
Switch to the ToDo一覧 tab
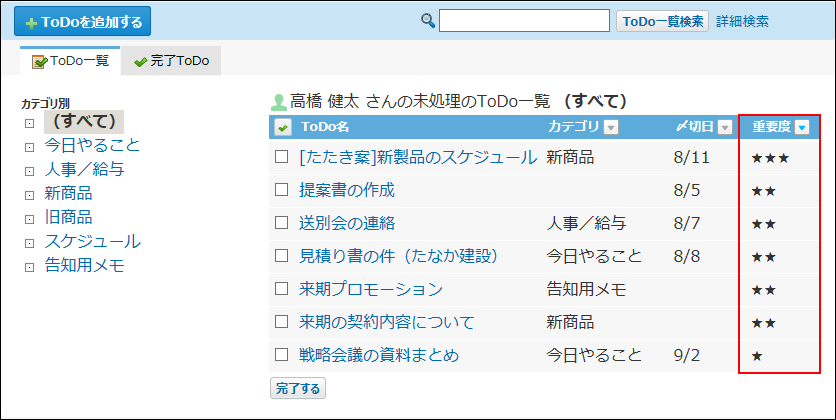click(x=70, y=61)
